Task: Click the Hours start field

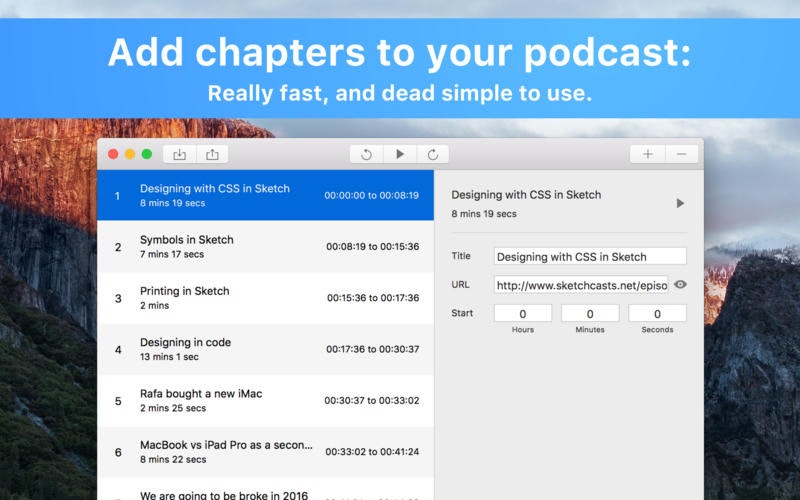Action: click(x=522, y=313)
